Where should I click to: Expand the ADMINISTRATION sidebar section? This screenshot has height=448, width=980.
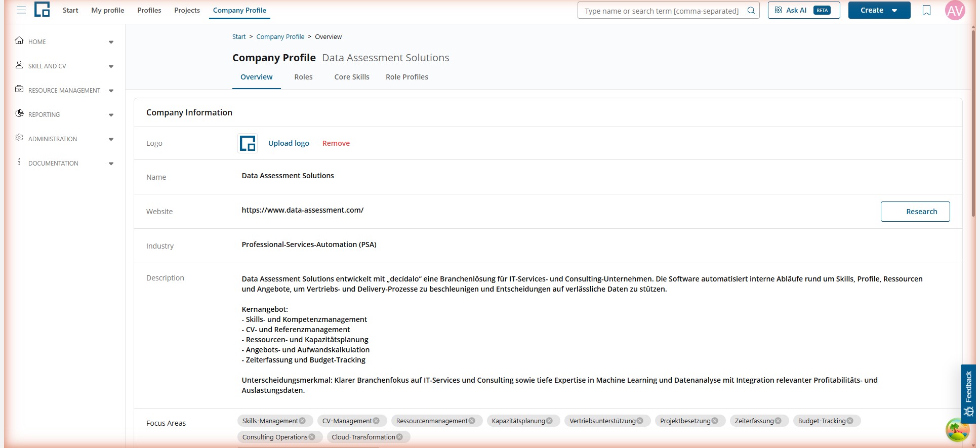pos(111,139)
